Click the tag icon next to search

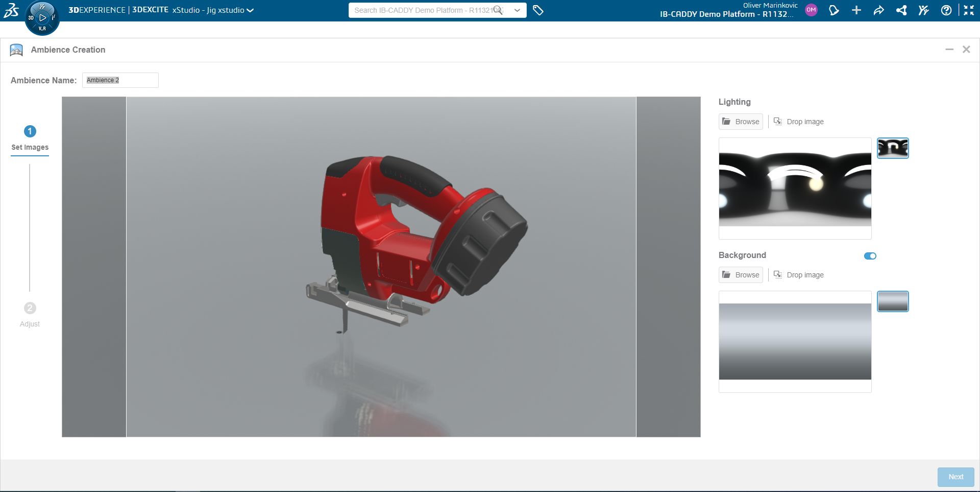coord(538,10)
